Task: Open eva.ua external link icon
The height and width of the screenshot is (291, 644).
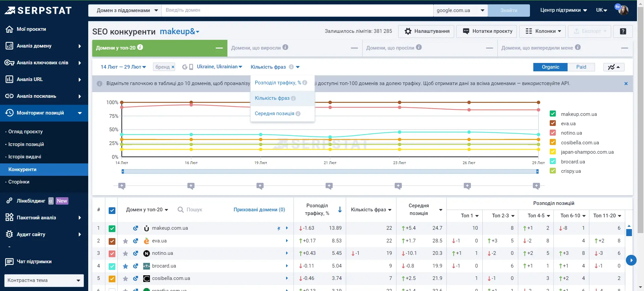Action: coord(136,241)
